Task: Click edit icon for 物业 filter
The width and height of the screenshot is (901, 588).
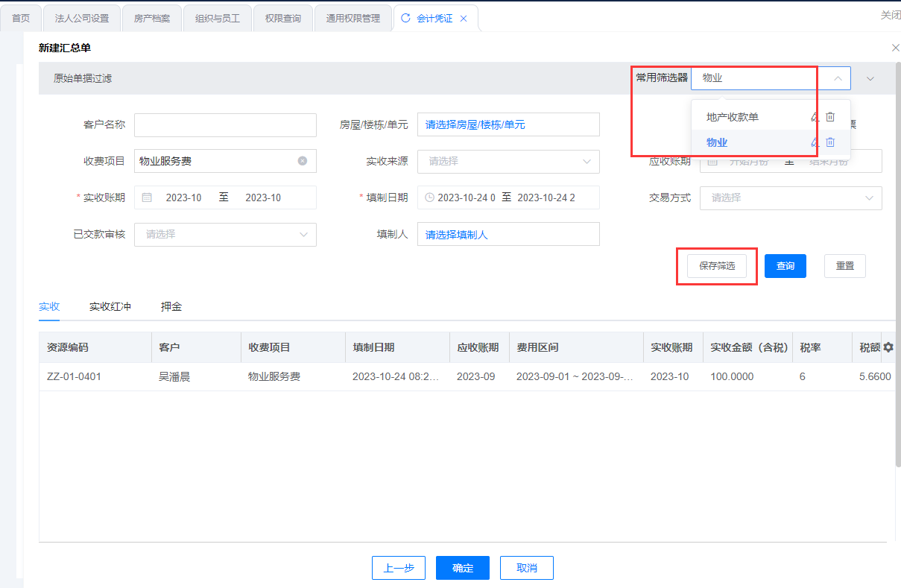Action: tap(815, 142)
